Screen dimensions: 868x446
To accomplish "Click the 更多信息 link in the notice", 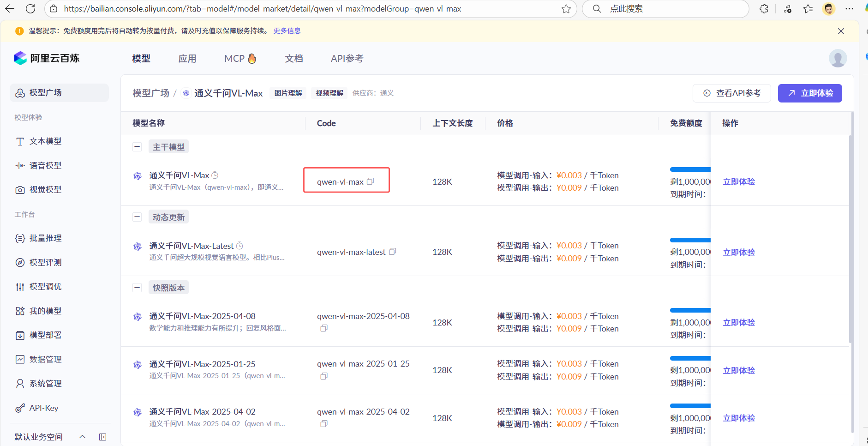I will pos(287,31).
